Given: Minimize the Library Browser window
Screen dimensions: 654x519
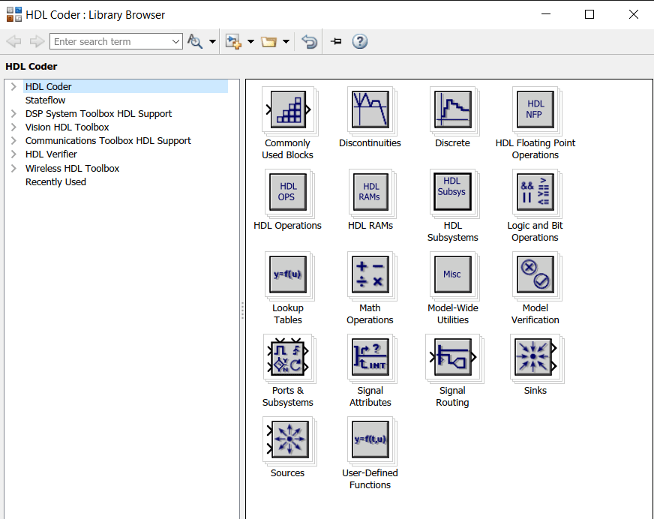Looking at the screenshot, I should pos(546,15).
